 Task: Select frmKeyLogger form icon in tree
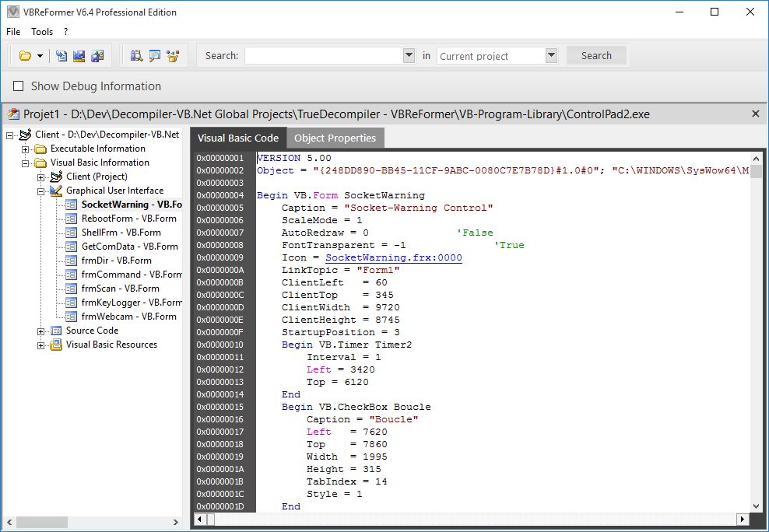tap(72, 303)
